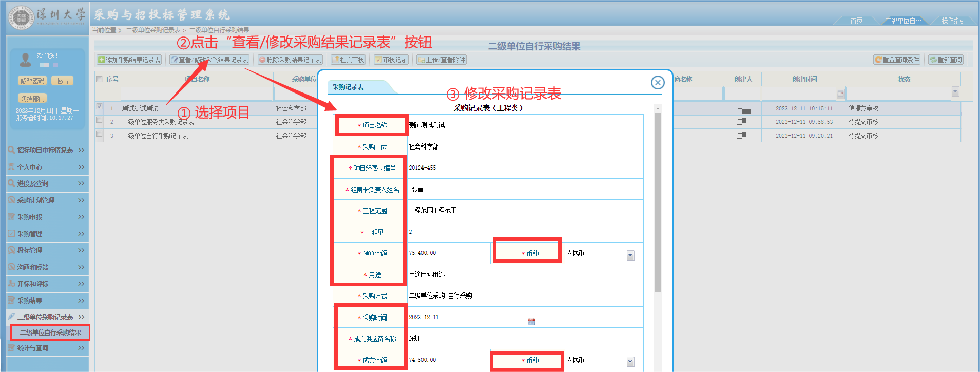Expand the 采购管理 sidebar menu
980x372 pixels.
(46, 234)
